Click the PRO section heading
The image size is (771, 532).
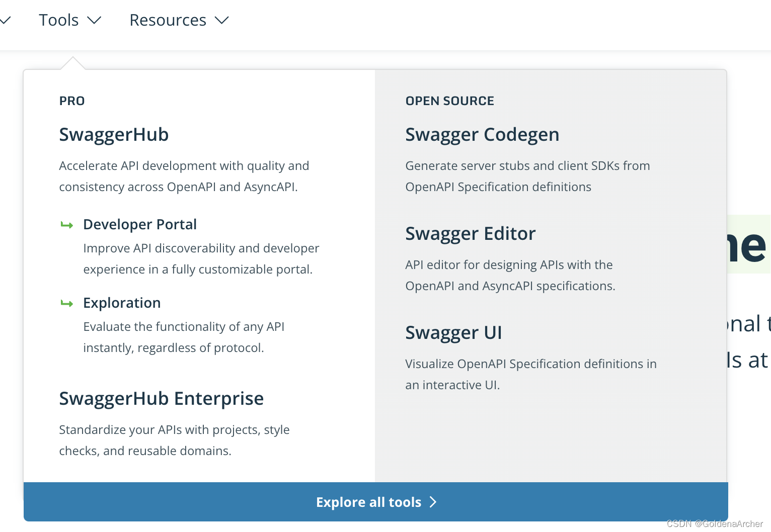(x=72, y=101)
